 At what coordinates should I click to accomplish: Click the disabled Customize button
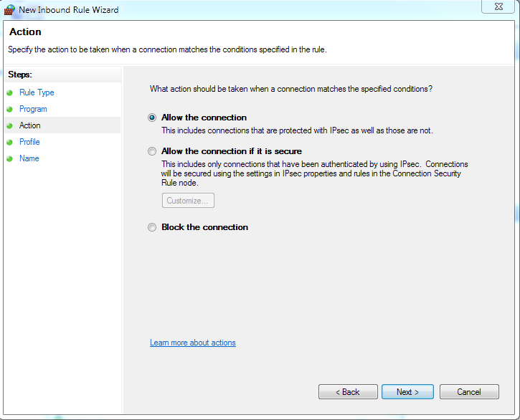click(188, 201)
